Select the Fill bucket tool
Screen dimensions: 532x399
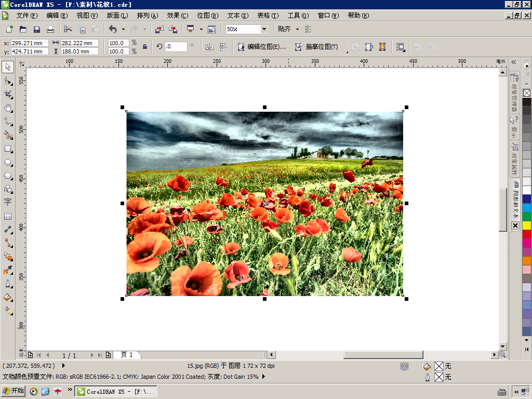point(8,297)
